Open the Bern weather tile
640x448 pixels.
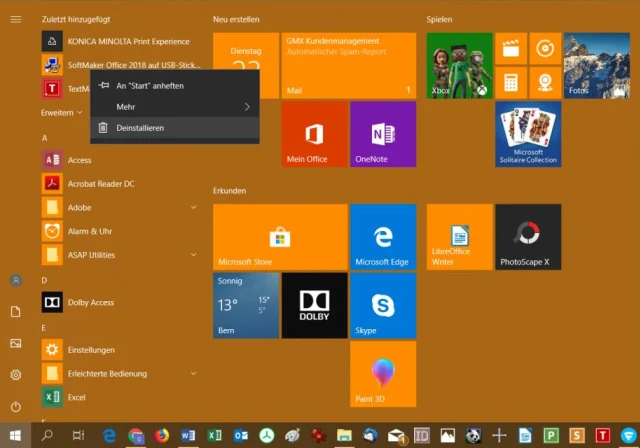(246, 305)
